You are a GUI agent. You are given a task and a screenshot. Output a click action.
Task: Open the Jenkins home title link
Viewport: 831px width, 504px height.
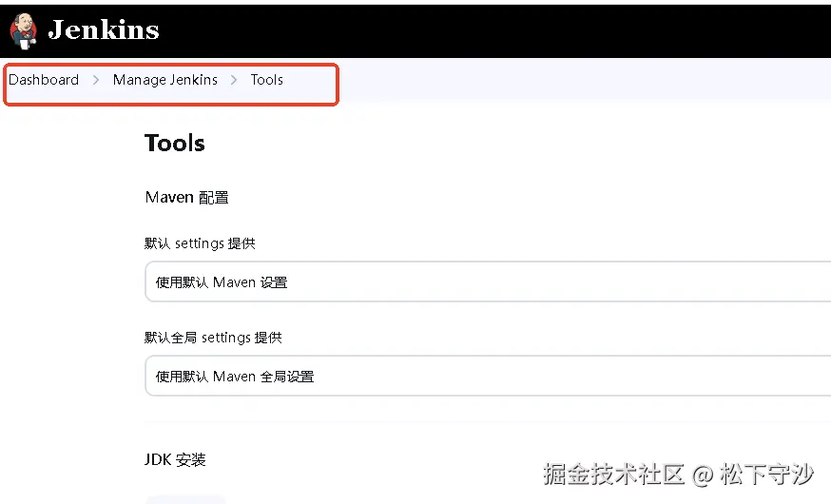pos(104,29)
